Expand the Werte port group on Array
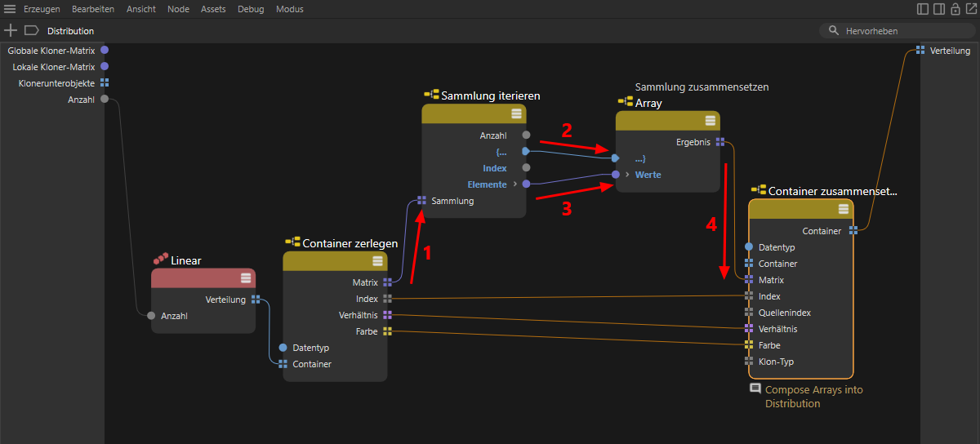This screenshot has width=980, height=444. pyautogui.click(x=627, y=175)
